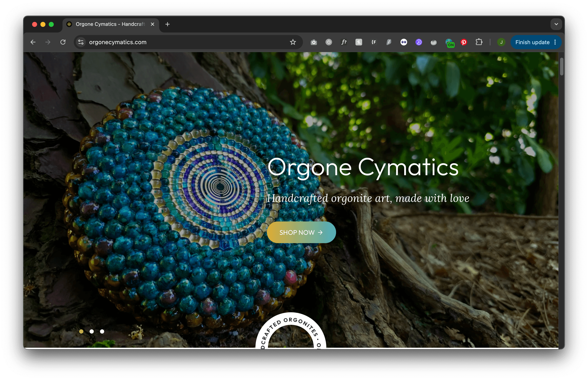Select the first gold carousel dot
Image resolution: width=588 pixels, height=380 pixels.
(81, 331)
